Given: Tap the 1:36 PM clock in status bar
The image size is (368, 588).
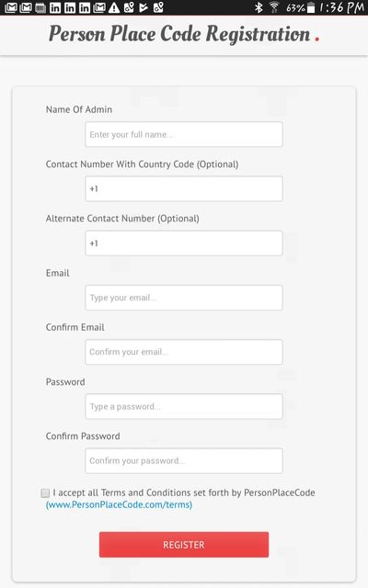Looking at the screenshot, I should 341,7.
